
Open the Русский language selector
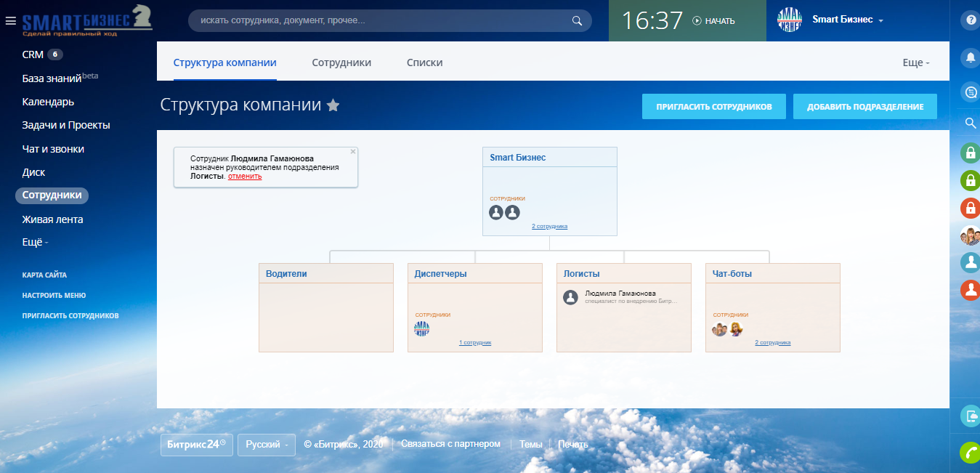[267, 445]
